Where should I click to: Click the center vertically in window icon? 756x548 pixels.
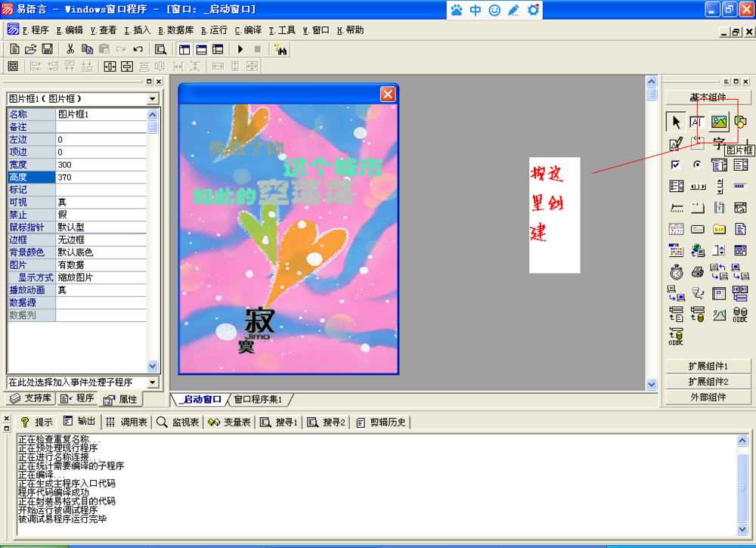point(127,66)
